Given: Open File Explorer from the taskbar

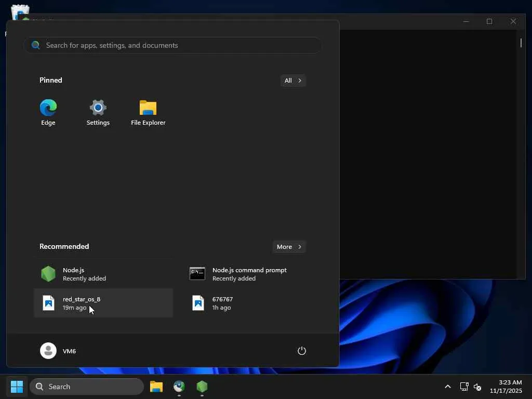Looking at the screenshot, I should (x=156, y=387).
